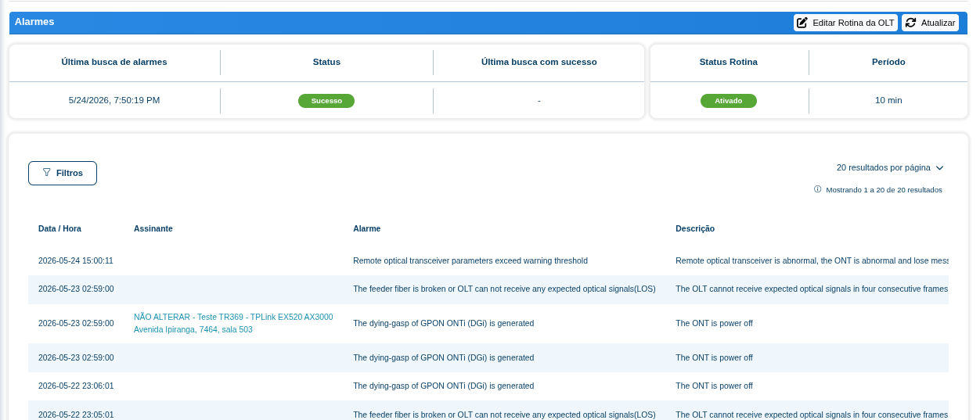
Task: Click the 5/24/2026, 7:50:19 PM last search value
Action: [114, 100]
